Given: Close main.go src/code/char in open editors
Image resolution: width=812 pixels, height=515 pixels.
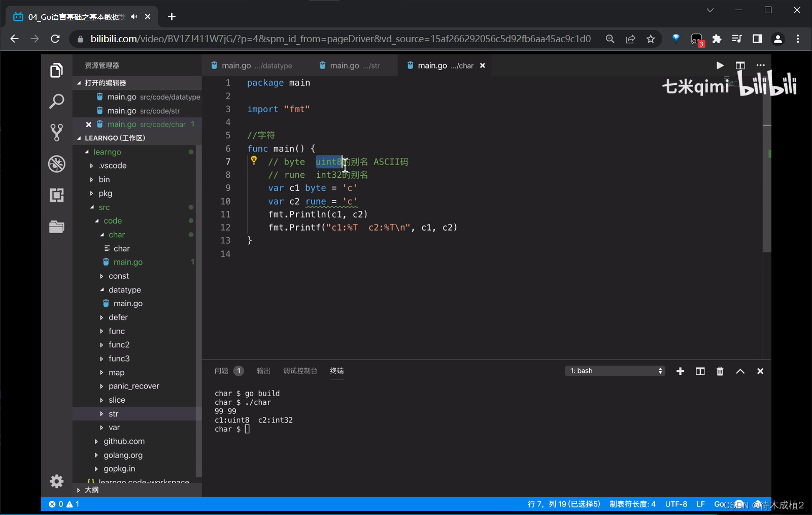Looking at the screenshot, I should tap(89, 124).
